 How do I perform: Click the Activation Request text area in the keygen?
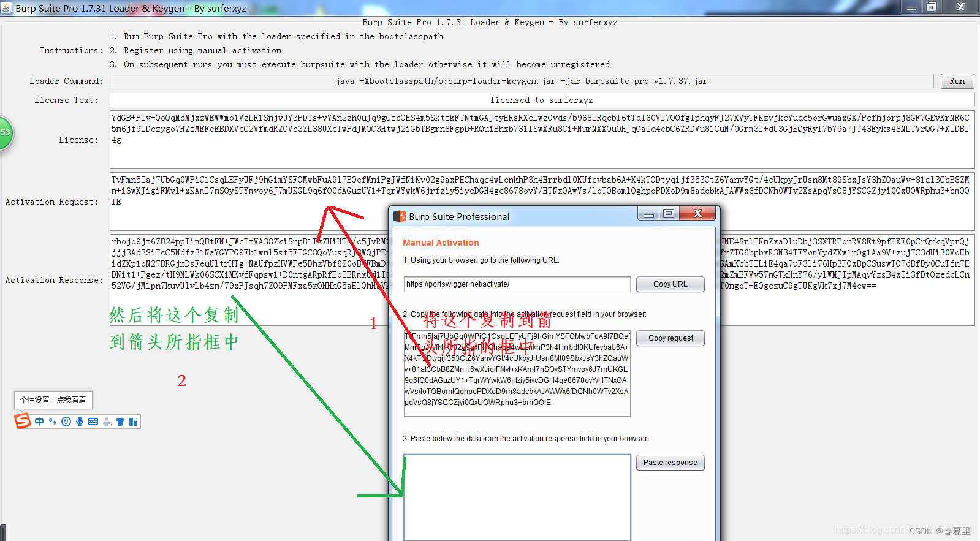(x=542, y=202)
